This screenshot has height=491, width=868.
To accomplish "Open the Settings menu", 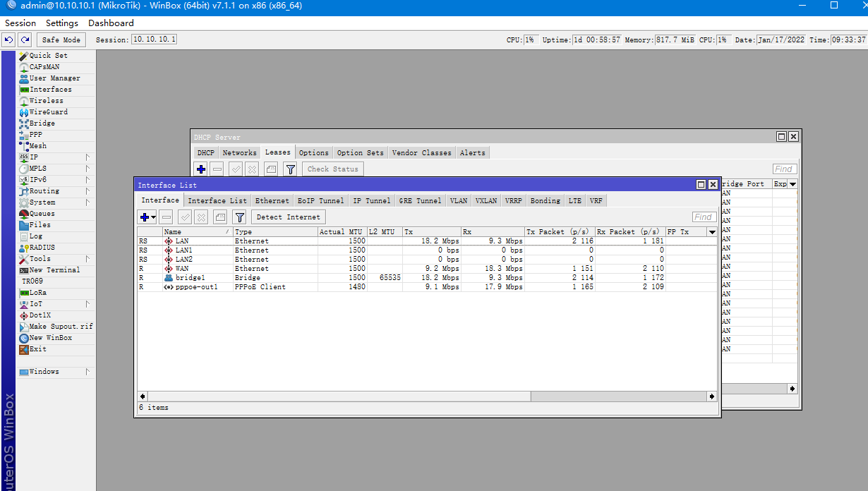I will pyautogui.click(x=62, y=23).
